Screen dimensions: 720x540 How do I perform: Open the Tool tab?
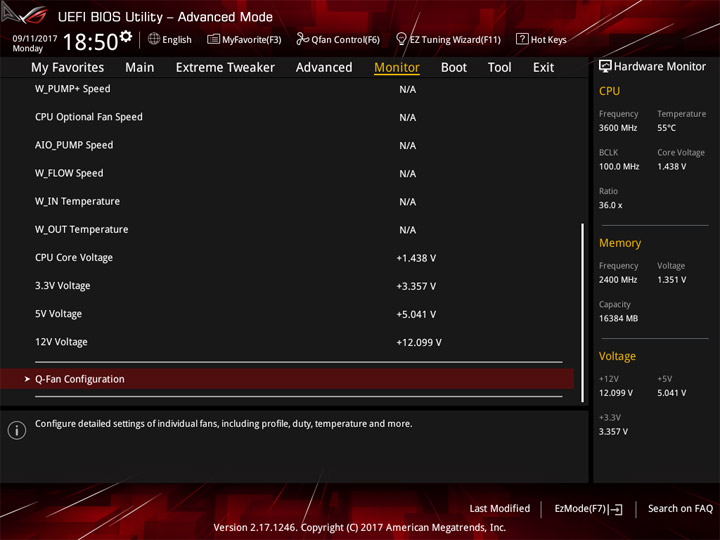coord(499,68)
